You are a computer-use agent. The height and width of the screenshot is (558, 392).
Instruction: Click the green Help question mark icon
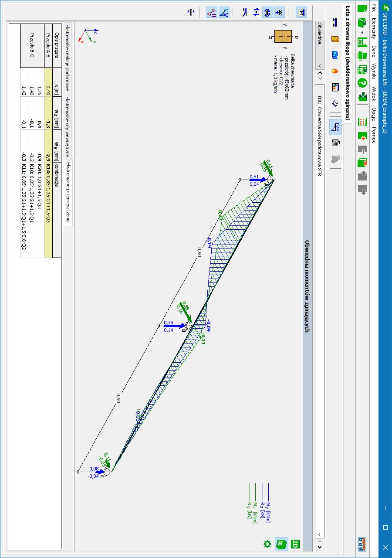(362, 83)
